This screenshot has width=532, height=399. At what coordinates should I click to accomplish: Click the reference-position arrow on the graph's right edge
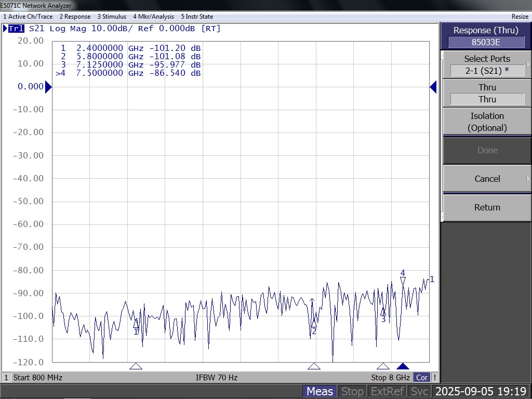pyautogui.click(x=433, y=87)
